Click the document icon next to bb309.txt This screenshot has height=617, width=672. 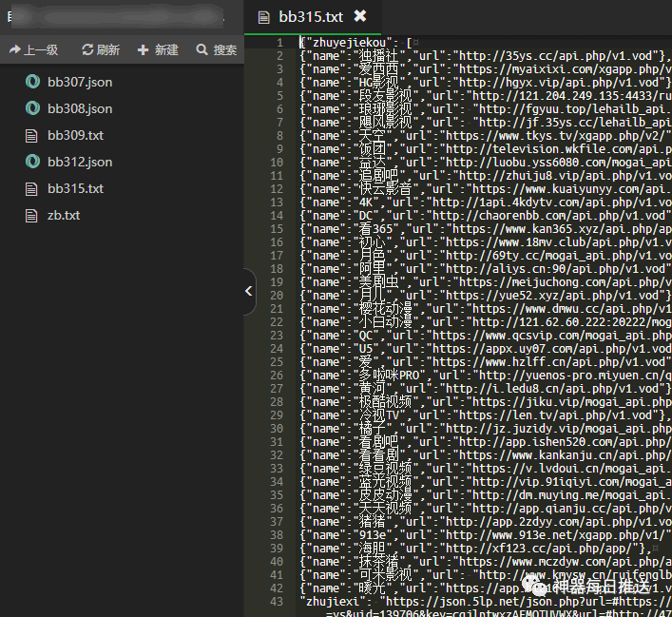31,136
